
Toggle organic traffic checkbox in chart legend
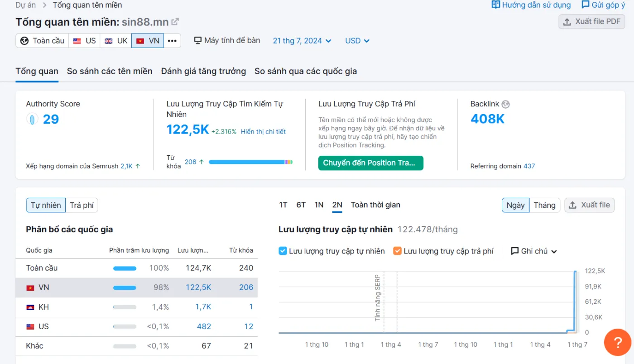click(x=283, y=251)
